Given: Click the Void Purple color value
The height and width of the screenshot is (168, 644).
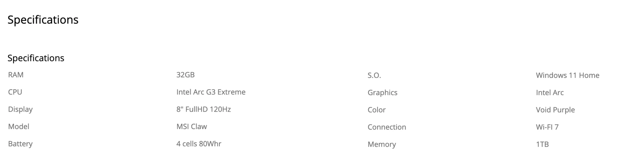Looking at the screenshot, I should (x=555, y=110).
